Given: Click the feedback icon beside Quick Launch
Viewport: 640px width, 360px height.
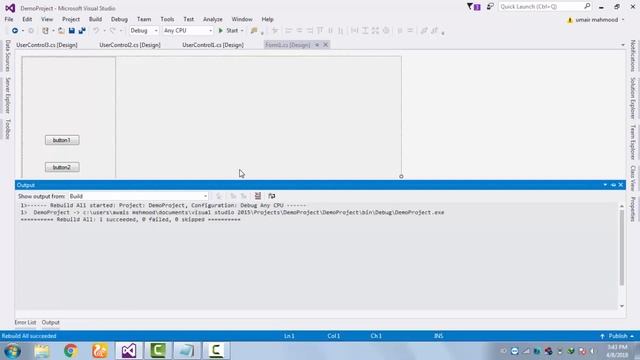Looking at the screenshot, I should point(490,7).
